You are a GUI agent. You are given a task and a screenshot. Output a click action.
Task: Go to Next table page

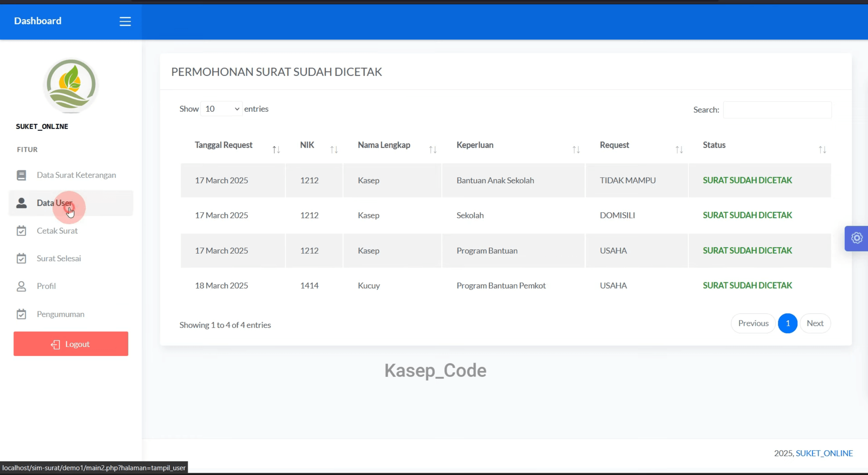point(815,323)
